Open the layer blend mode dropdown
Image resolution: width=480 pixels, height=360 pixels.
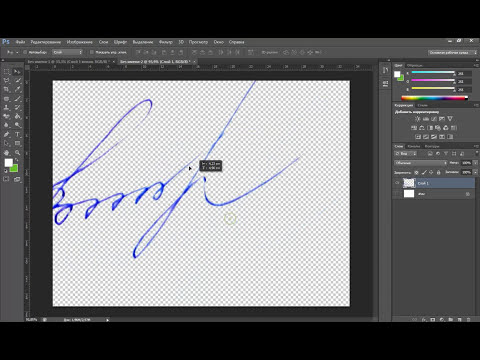coord(421,163)
